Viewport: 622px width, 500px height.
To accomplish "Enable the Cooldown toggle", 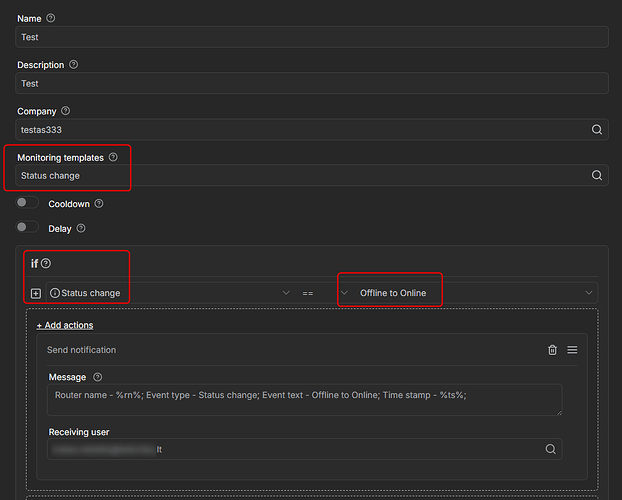I will tap(27, 202).
